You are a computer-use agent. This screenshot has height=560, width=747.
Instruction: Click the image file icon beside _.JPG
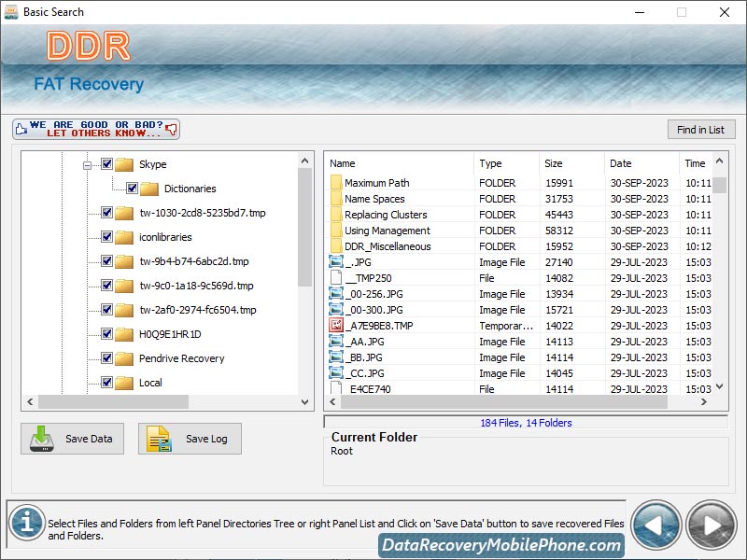[336, 262]
